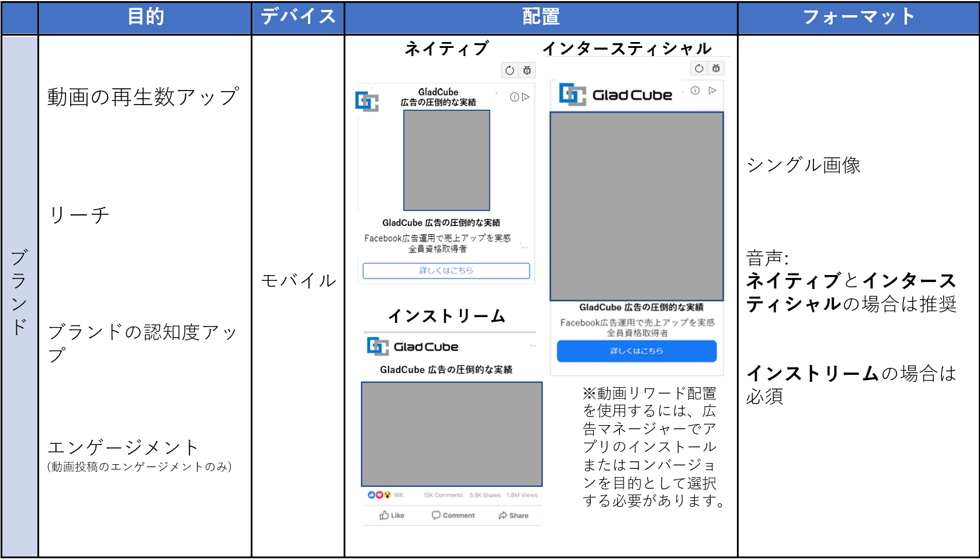
Task: Click the gray Instream video placeholder
Action: pyautogui.click(x=452, y=434)
